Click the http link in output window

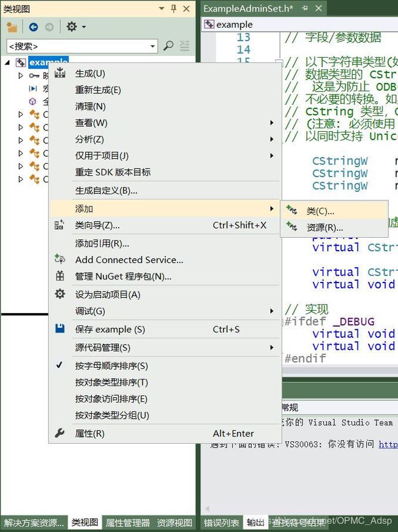388,444
